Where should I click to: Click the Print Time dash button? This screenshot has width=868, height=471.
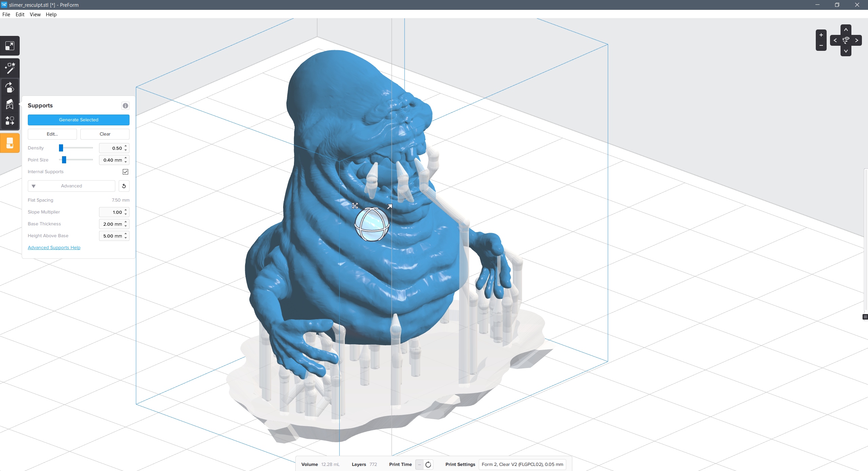419,465
